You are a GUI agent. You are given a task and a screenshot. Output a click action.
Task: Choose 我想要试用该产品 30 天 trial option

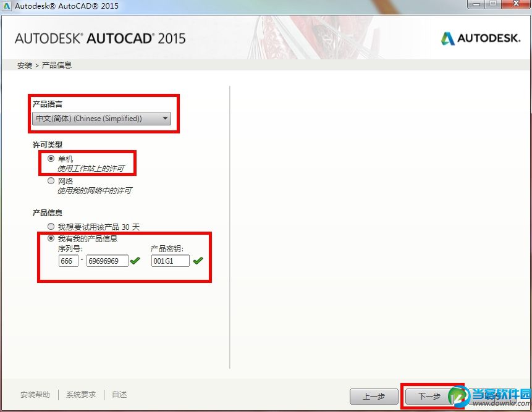pyautogui.click(x=51, y=226)
